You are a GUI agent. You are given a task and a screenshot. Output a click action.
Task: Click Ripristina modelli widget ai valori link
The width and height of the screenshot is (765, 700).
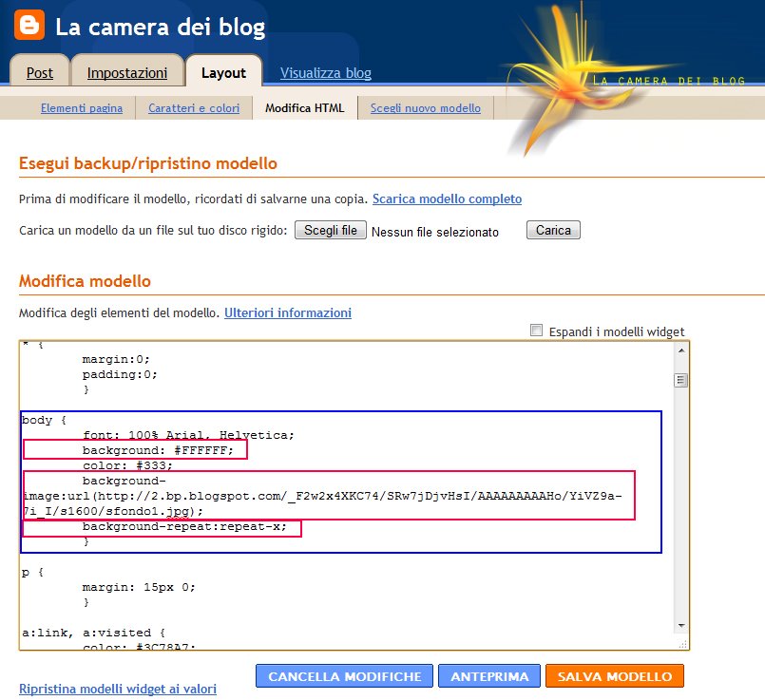pos(118,689)
